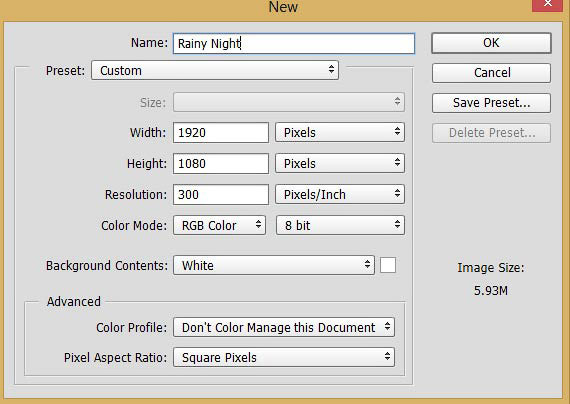Click the Name field containing Rainy Night

tap(294, 44)
